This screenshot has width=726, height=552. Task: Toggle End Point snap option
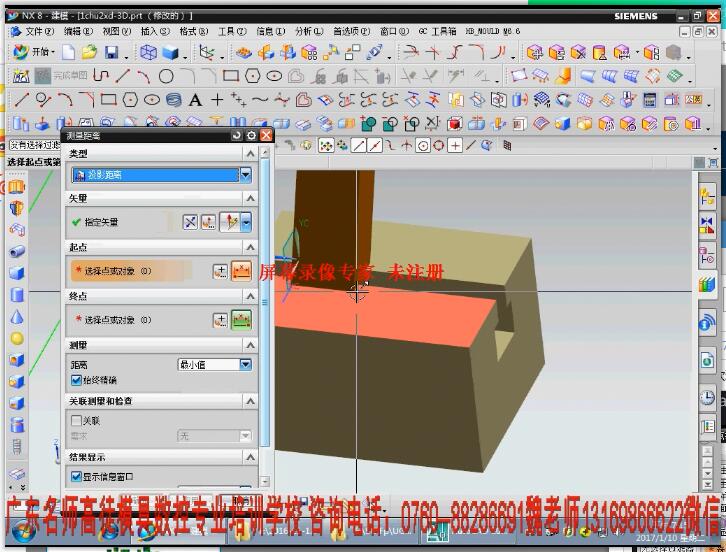(x=358, y=146)
